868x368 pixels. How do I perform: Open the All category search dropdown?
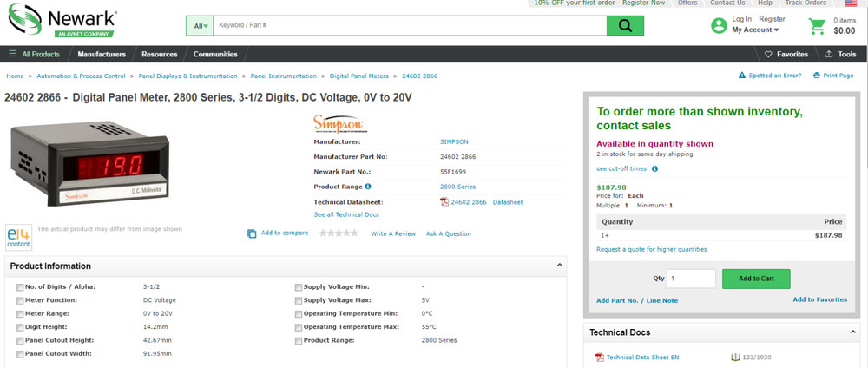(x=201, y=26)
